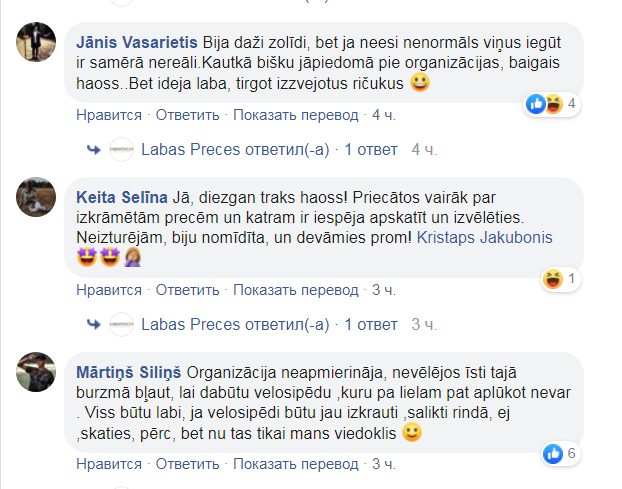Expand the 1 ответ thread under Keita's comment
This screenshot has height=489, width=622.
[371, 324]
